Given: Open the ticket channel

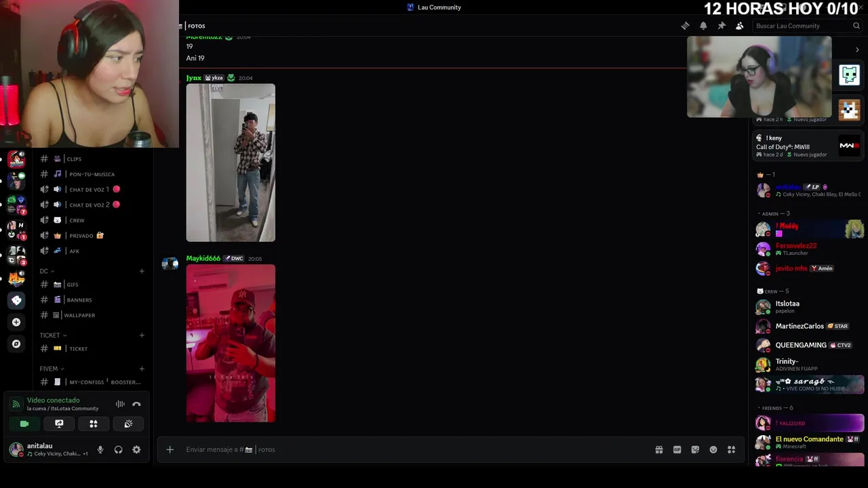Looking at the screenshot, I should click(92, 348).
